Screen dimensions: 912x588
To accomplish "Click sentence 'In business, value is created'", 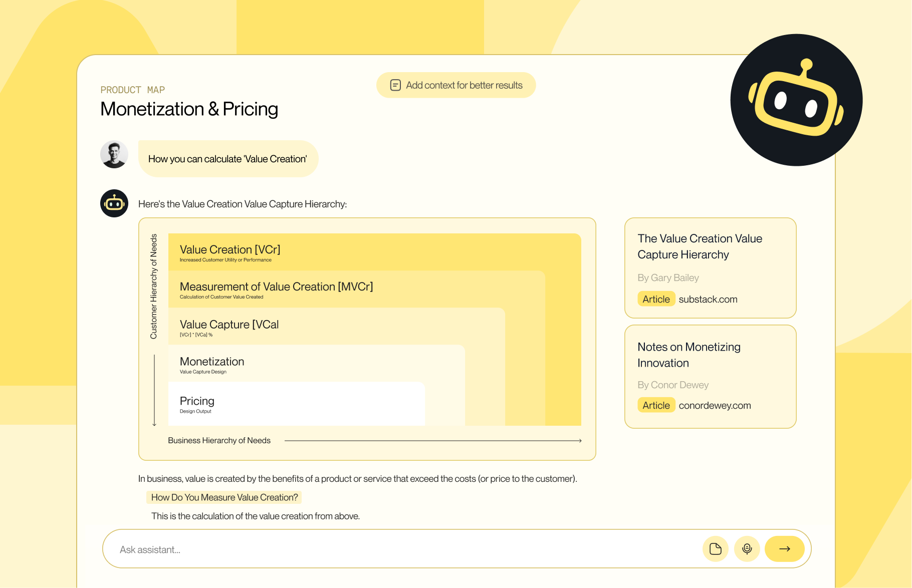I will coord(358,478).
